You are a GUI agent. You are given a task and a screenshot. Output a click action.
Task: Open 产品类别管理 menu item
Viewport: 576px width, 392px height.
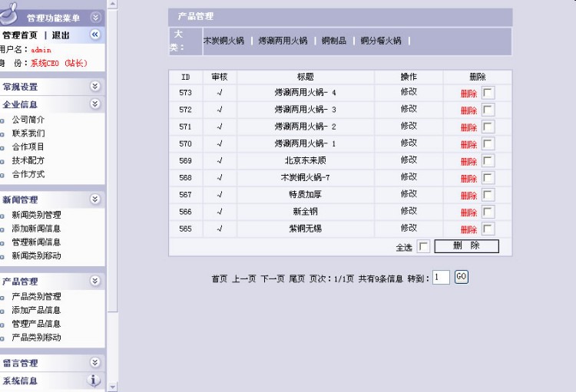36,297
